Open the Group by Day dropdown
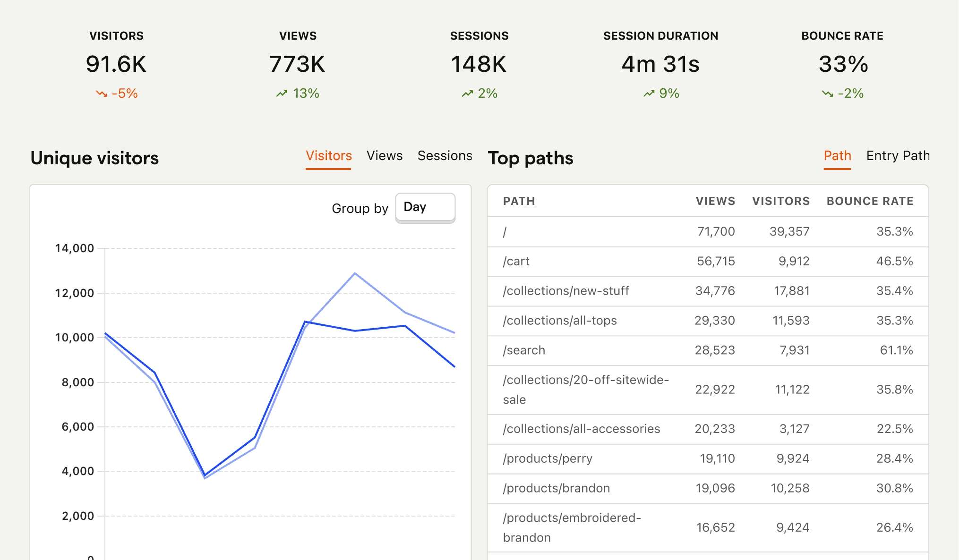959x560 pixels. coord(425,207)
